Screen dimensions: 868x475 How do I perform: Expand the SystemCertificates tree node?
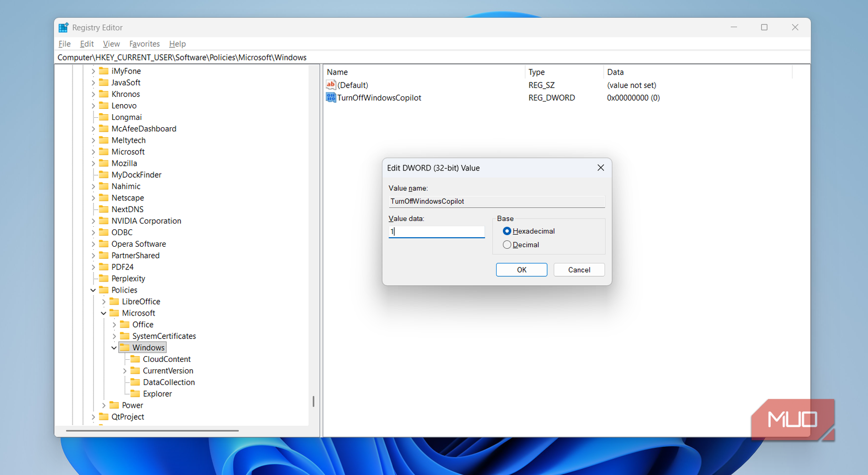pyautogui.click(x=114, y=337)
